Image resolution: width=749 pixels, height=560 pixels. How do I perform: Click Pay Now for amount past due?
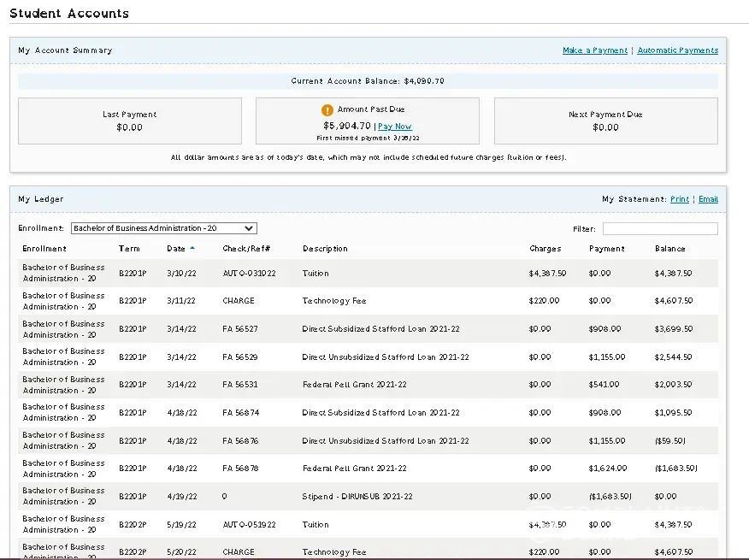[394, 127]
